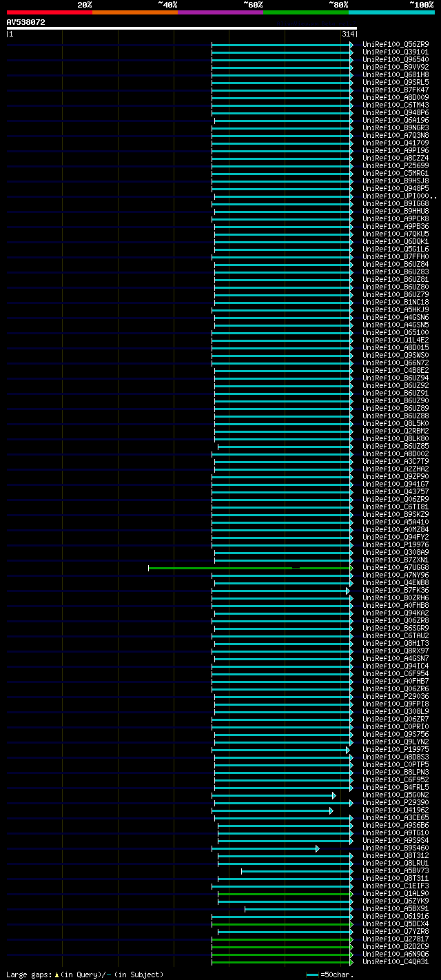Select the UniRef100_C6TM43 label
The image size is (441, 980).
pyautogui.click(x=396, y=105)
